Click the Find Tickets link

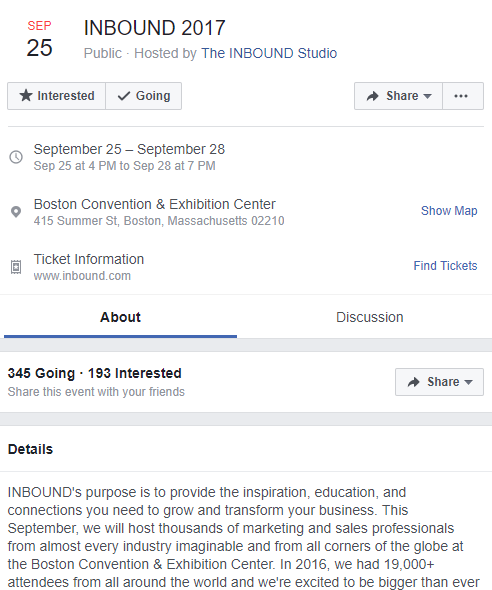pyautogui.click(x=445, y=266)
